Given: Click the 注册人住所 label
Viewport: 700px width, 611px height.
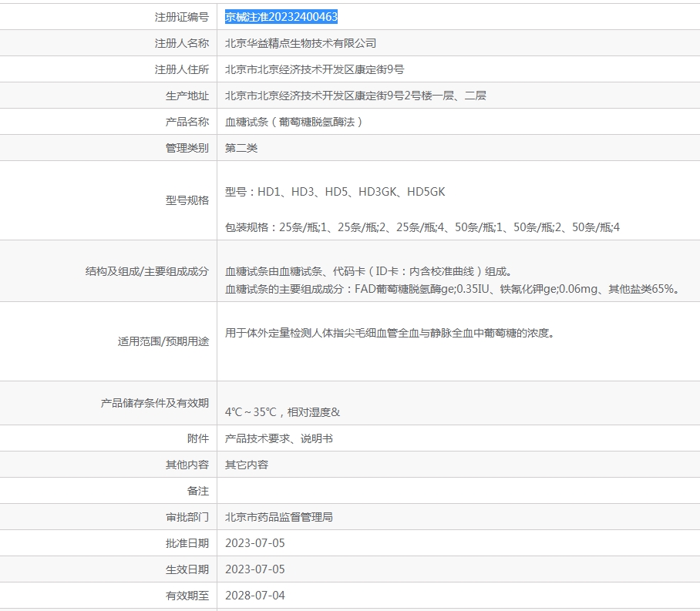Looking at the screenshot, I should 182,69.
